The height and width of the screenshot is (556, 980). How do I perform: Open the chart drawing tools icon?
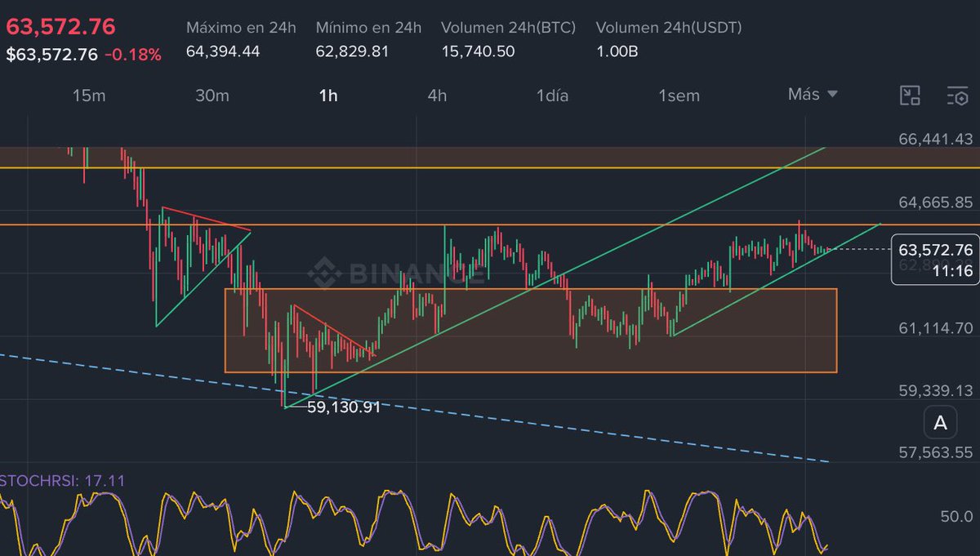click(910, 96)
